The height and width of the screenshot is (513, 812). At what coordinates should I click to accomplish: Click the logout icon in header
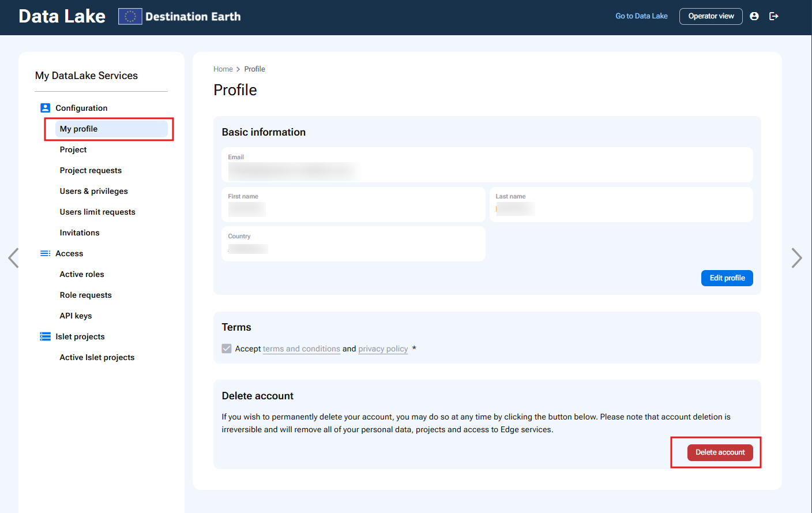774,16
